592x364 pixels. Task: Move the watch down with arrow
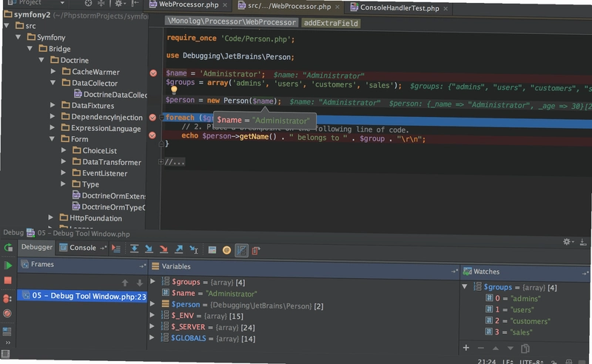click(x=510, y=348)
